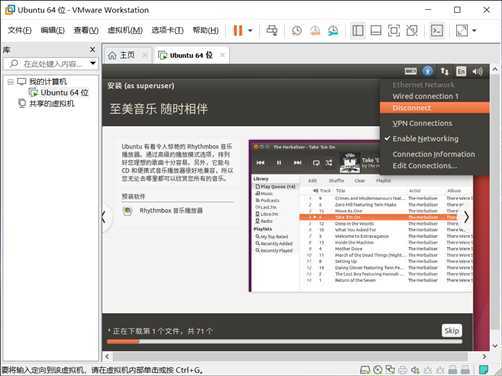Click the scroll up arrow beside VM

click(495, 70)
